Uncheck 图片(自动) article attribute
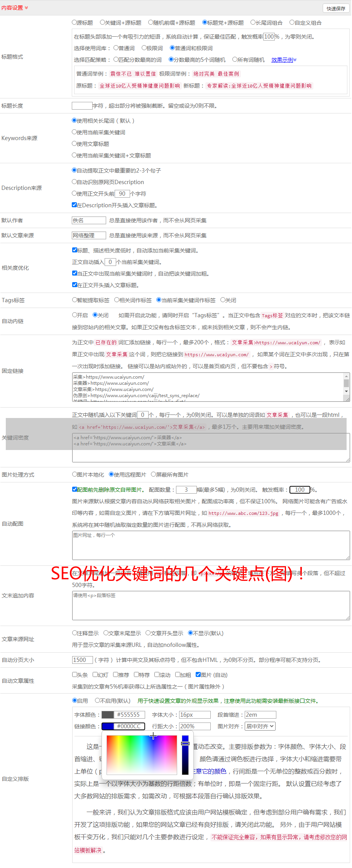This screenshot has width=352, height=868. click(x=198, y=675)
